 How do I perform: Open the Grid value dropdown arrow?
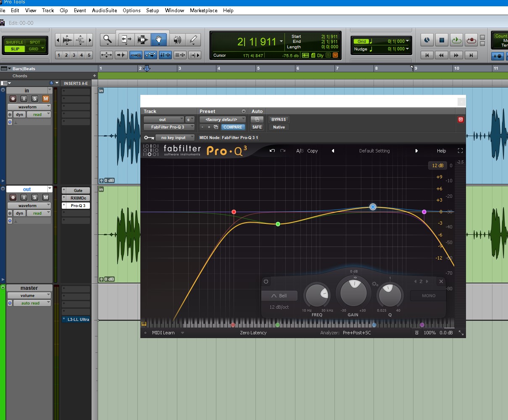[x=408, y=42]
